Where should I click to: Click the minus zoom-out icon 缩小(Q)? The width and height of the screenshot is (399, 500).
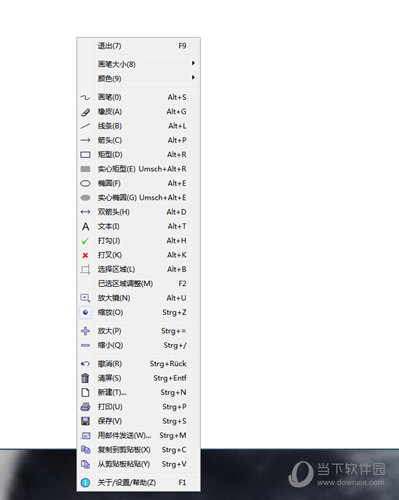85,345
